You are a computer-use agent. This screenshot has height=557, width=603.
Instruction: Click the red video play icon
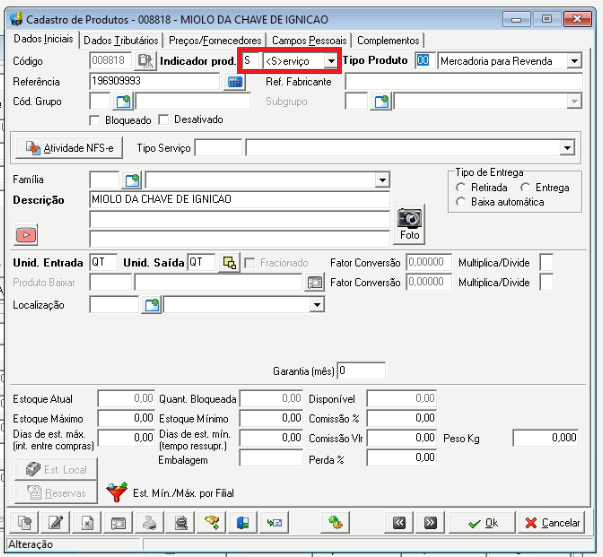point(27,234)
